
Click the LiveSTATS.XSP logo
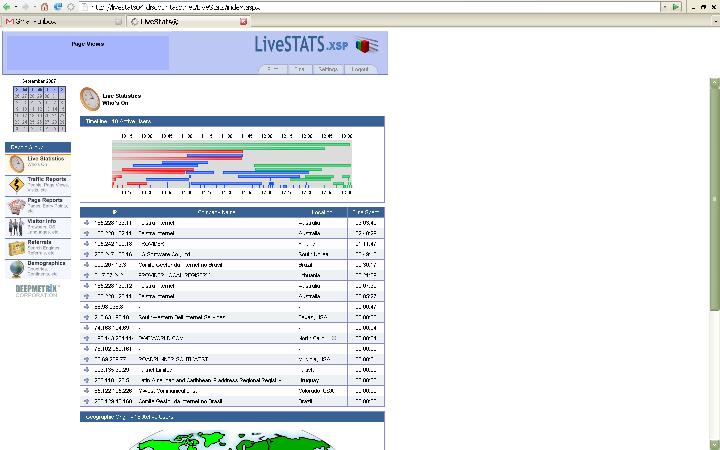[x=317, y=45]
